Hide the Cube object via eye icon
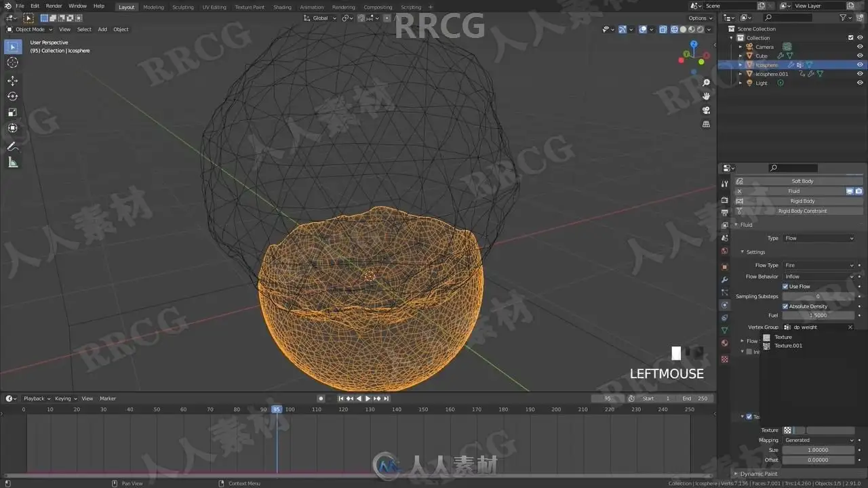Screen dimensions: 868x488 point(860,56)
